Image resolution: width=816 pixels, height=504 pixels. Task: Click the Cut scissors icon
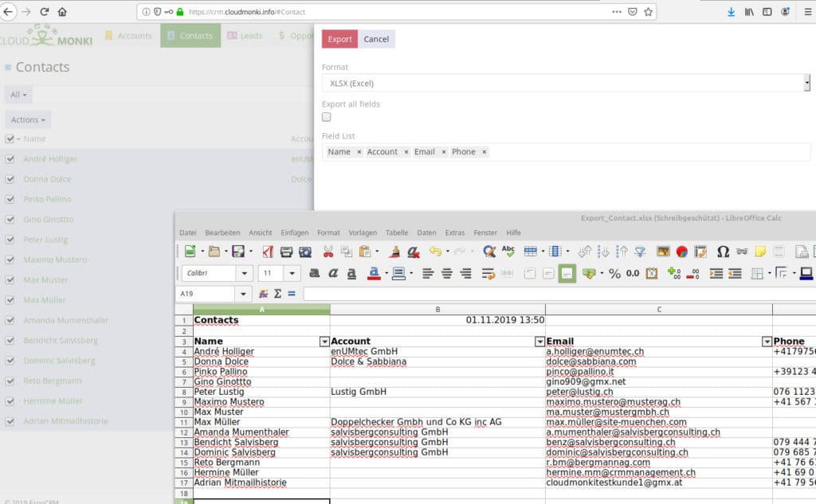click(328, 252)
